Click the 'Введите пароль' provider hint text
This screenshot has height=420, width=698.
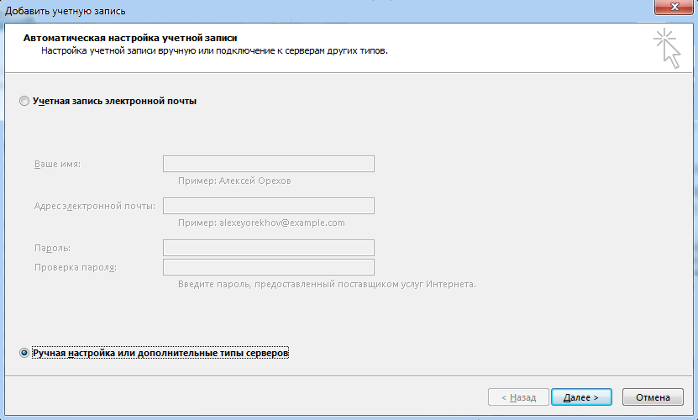click(x=326, y=284)
